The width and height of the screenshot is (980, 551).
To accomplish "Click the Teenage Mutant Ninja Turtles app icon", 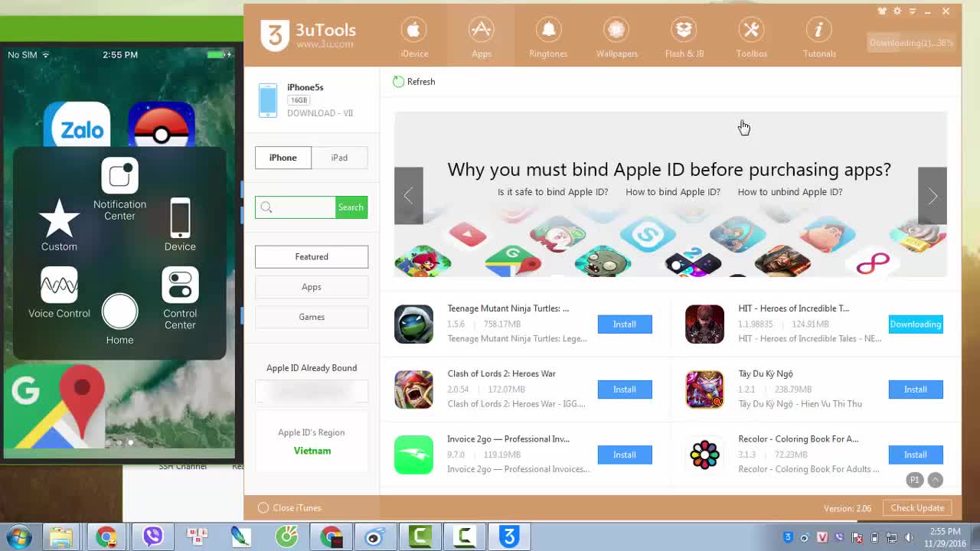I will 413,324.
